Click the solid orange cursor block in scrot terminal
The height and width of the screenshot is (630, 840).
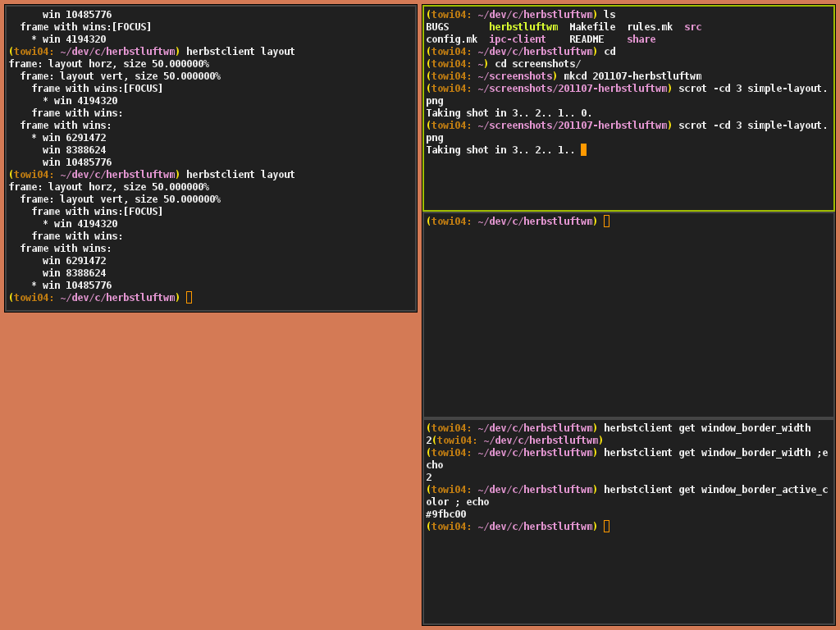click(584, 150)
